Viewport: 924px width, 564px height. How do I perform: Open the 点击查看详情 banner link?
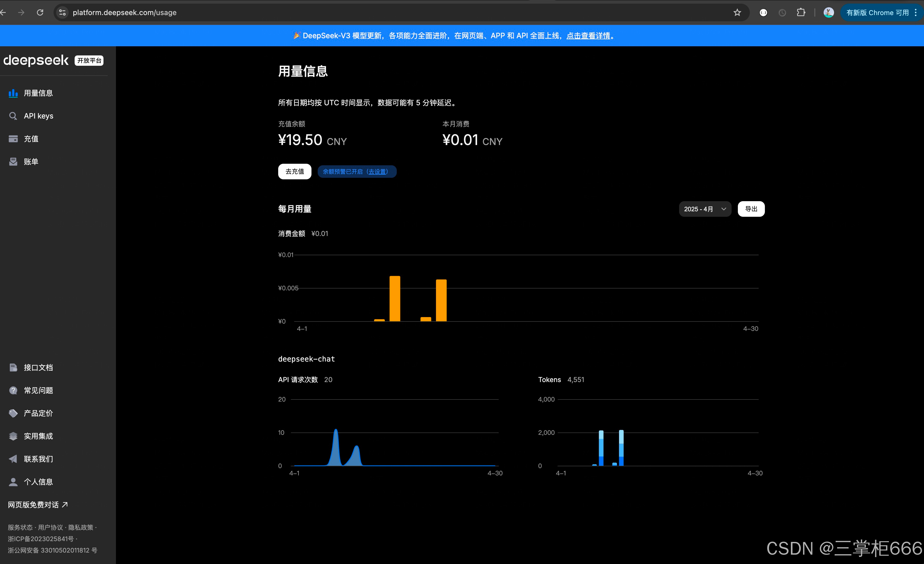[x=588, y=36]
